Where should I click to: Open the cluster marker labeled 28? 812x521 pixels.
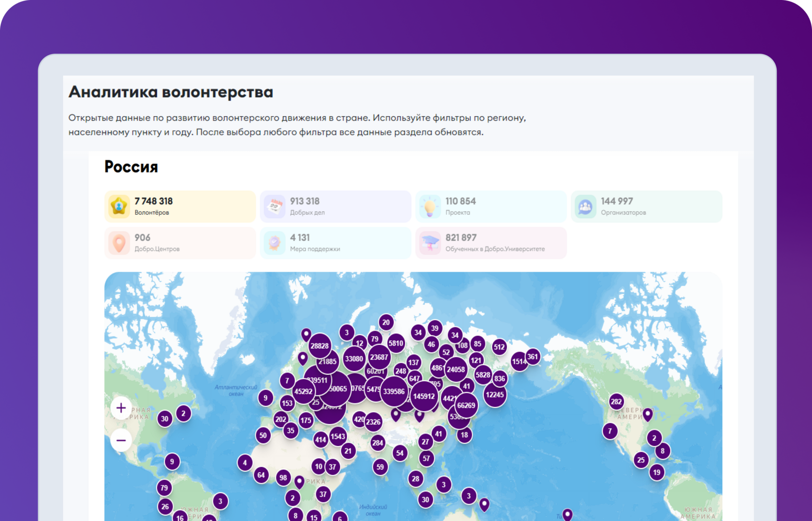tap(416, 479)
